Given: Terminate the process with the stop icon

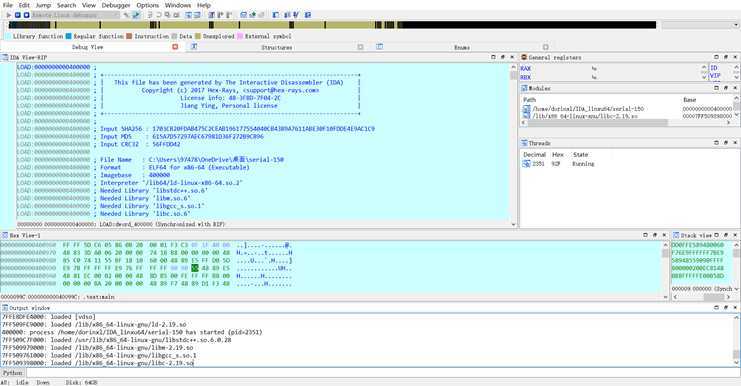Looking at the screenshot, I should pyautogui.click(x=26, y=15).
